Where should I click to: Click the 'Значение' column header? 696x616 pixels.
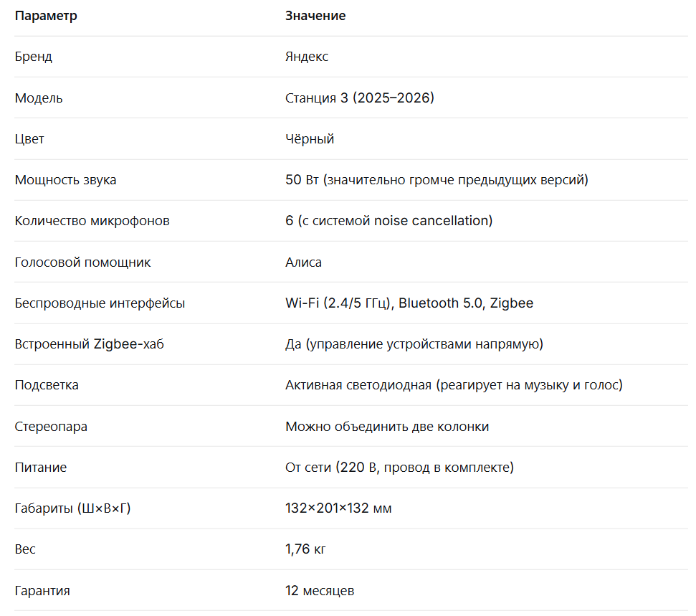click(315, 16)
